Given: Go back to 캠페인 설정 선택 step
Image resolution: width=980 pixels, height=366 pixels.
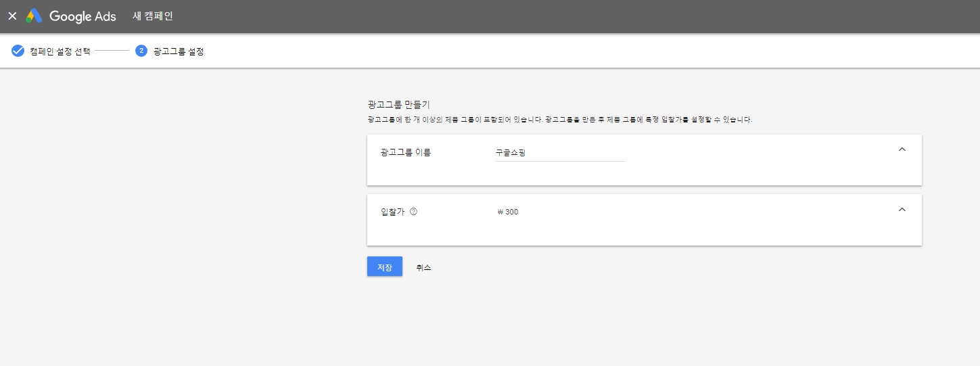Looking at the screenshot, I should tap(60, 51).
